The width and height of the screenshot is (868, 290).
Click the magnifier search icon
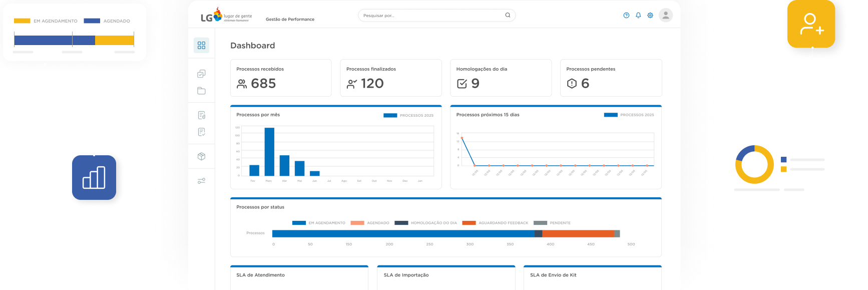508,16
